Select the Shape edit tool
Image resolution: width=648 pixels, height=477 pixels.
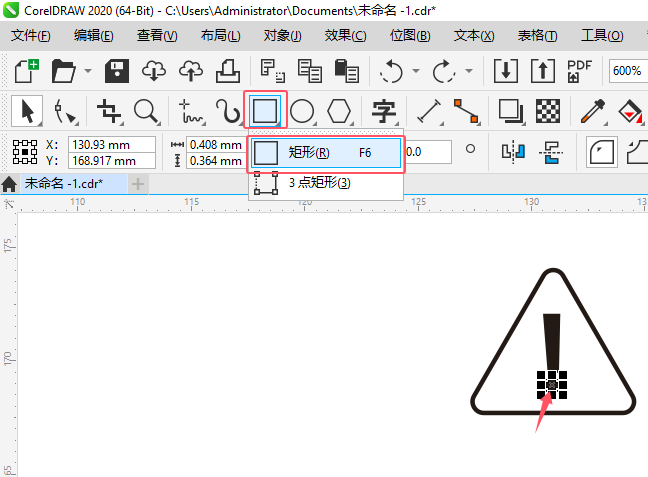click(65, 111)
